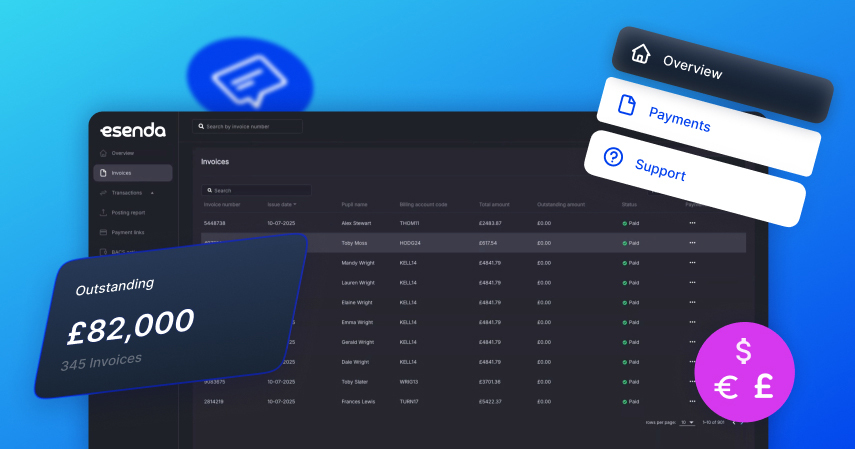Click billing account code TURN17
This screenshot has width=855, height=449.
(x=409, y=402)
